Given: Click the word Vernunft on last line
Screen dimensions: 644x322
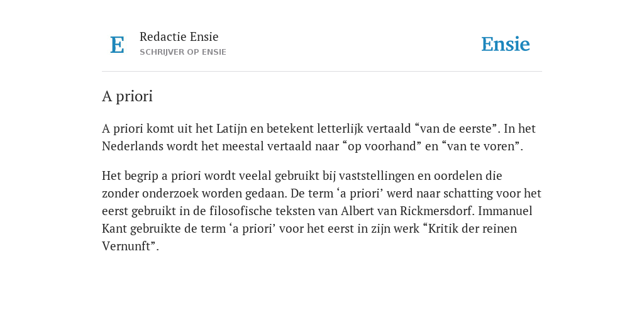Looking at the screenshot, I should [x=126, y=246].
